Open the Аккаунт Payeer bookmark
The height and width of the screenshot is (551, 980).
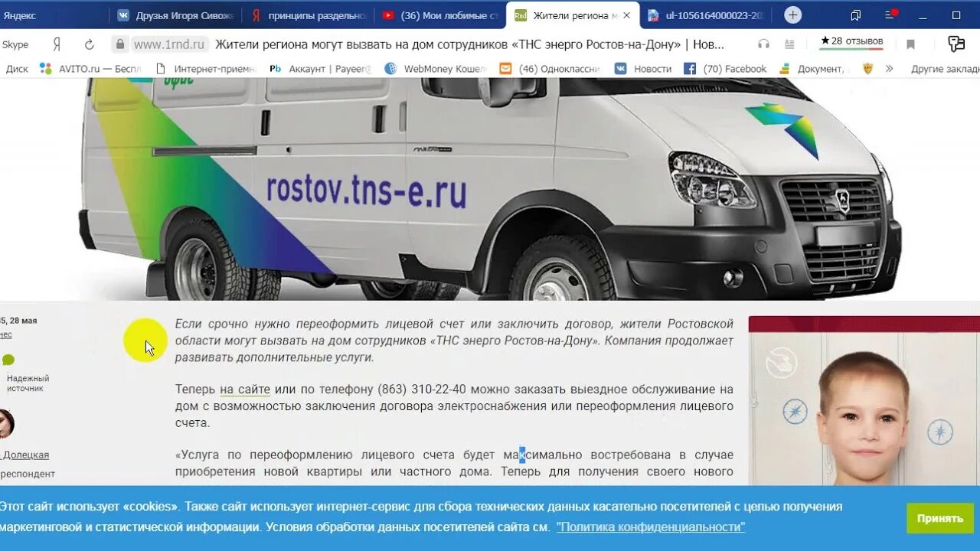pyautogui.click(x=320, y=69)
